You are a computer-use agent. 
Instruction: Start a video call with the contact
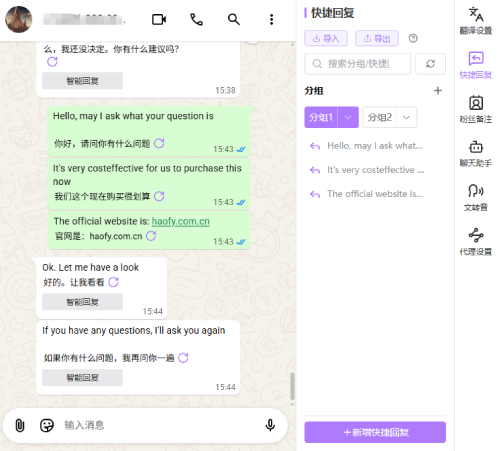tap(159, 19)
